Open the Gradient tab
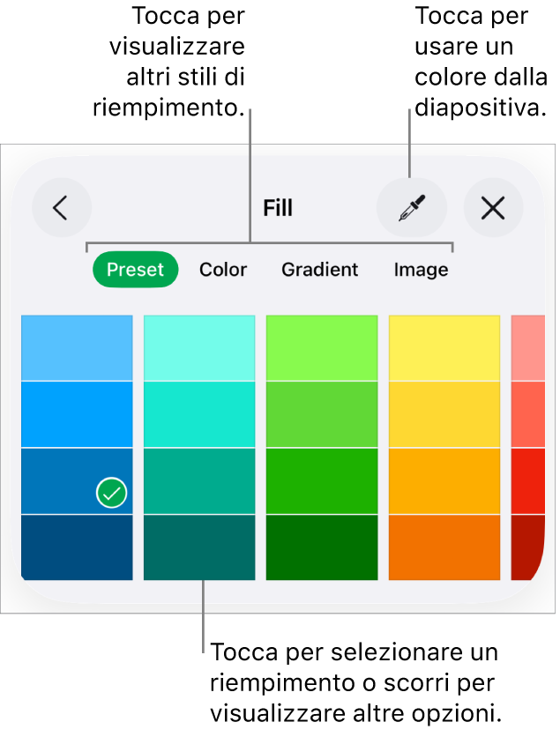 pyautogui.click(x=319, y=270)
